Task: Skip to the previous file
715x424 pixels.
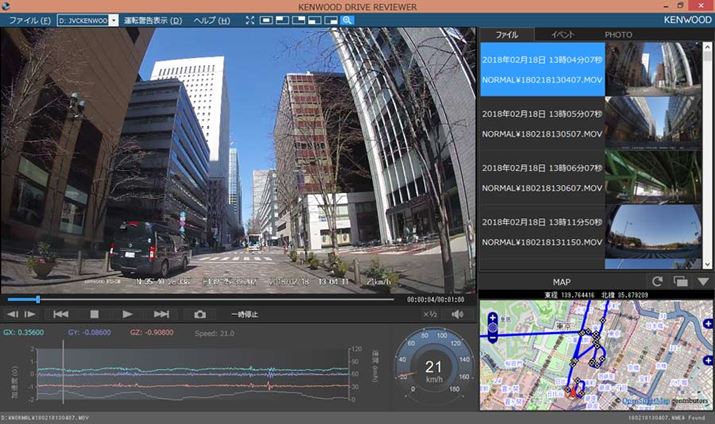Action: click(60, 314)
